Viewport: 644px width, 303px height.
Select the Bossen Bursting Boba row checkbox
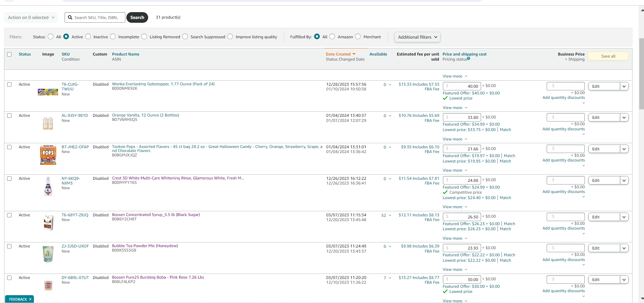tap(9, 278)
